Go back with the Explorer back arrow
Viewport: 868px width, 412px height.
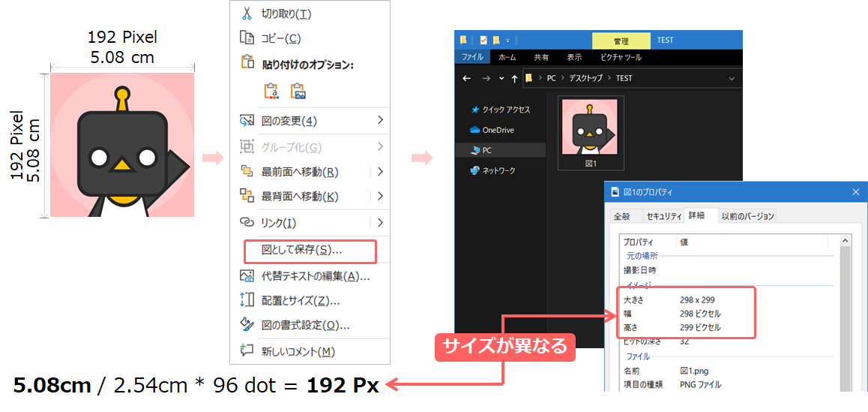[x=467, y=78]
